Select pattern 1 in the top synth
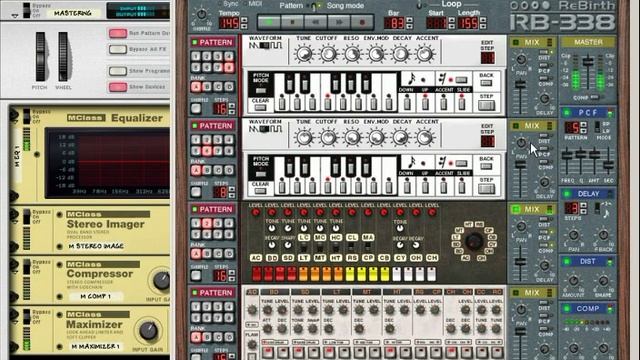Viewport: 640px width, 360px height. click(196, 56)
